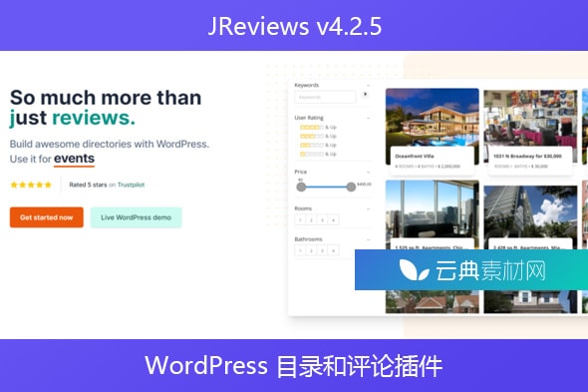
Task: Filter by one star & up
Action: 318,154
